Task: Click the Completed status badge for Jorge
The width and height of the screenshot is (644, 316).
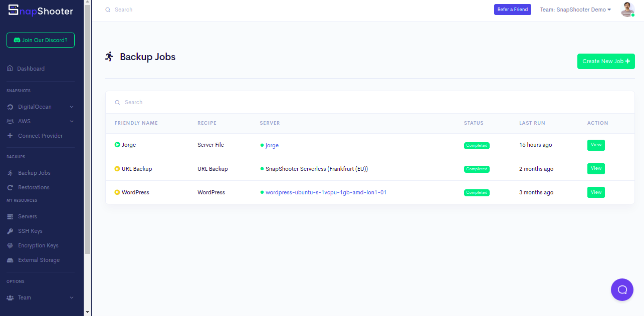Action: point(477,146)
